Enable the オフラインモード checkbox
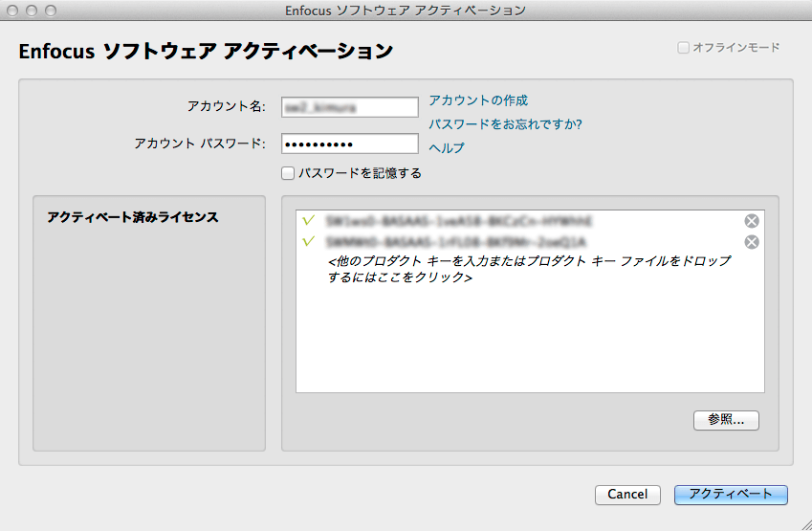812x531 pixels. [x=683, y=48]
